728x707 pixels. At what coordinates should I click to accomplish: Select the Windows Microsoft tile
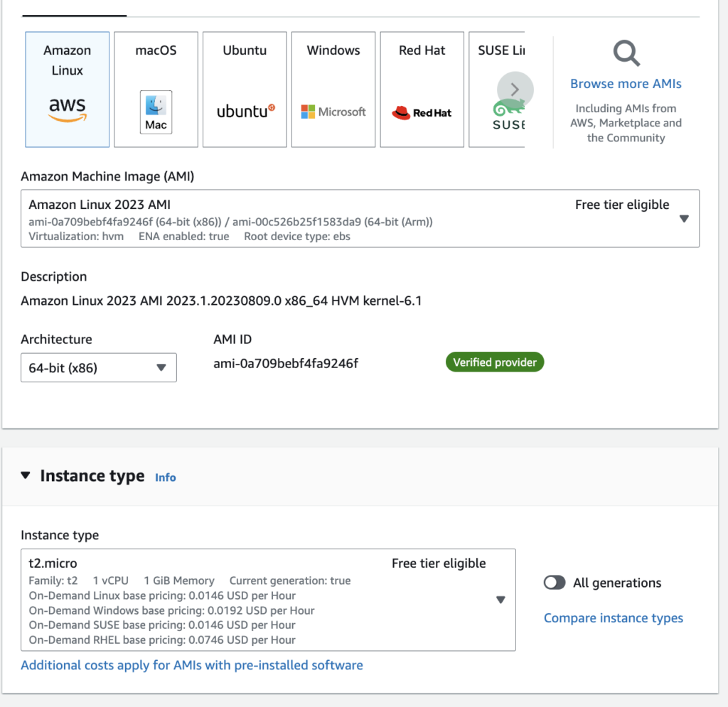[x=333, y=89]
